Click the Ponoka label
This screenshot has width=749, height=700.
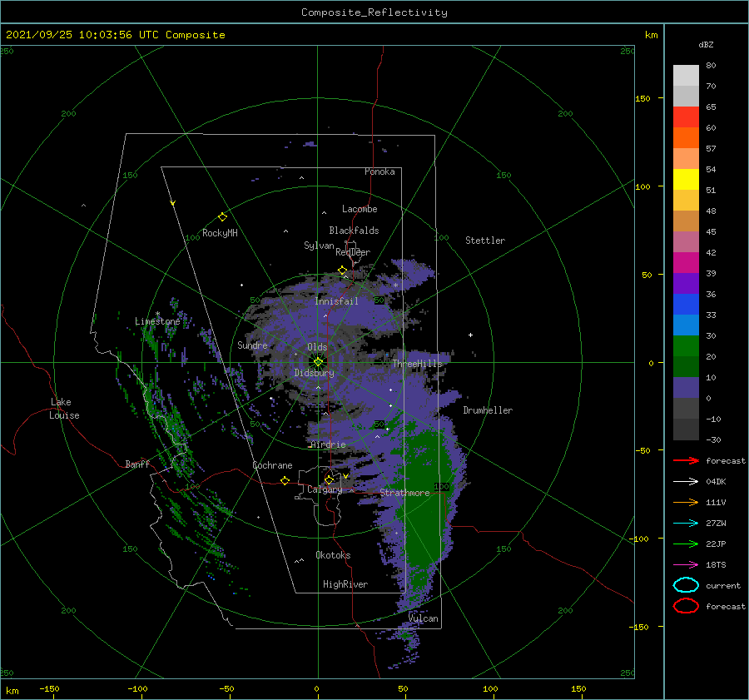coord(379,171)
